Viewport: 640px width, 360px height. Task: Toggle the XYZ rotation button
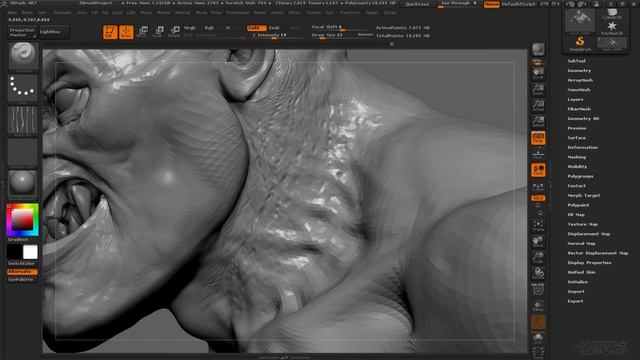538,198
